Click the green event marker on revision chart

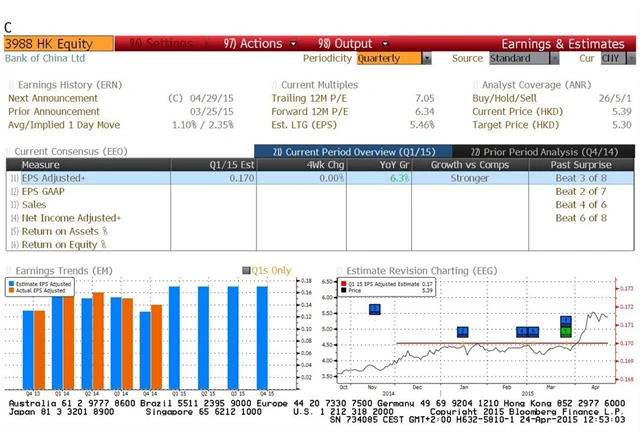coord(566,321)
